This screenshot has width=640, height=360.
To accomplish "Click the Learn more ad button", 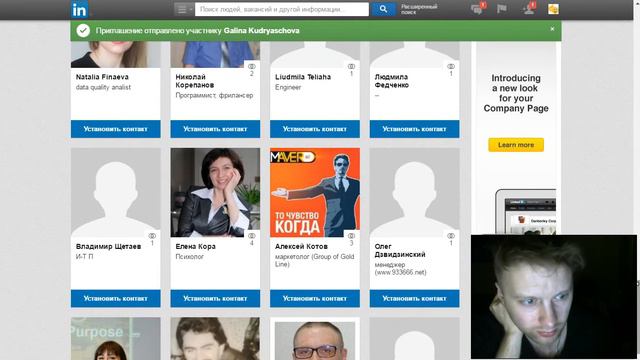I will pyautogui.click(x=516, y=145).
